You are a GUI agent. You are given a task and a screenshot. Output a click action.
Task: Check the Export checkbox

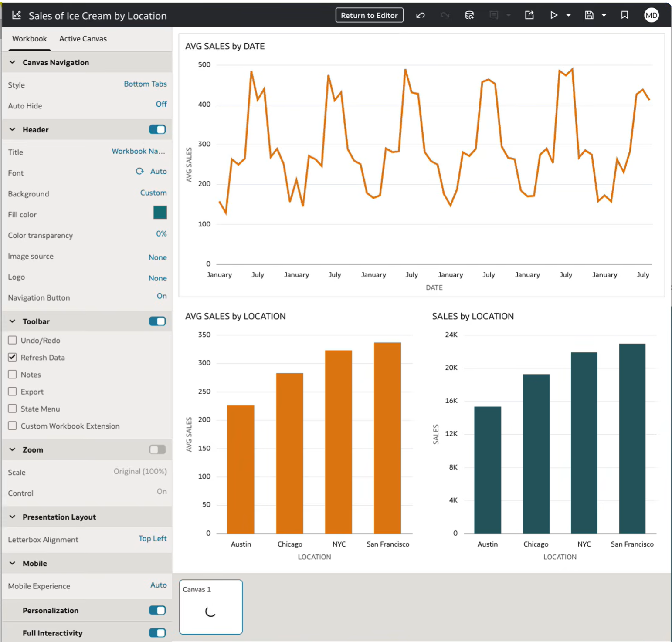point(12,392)
